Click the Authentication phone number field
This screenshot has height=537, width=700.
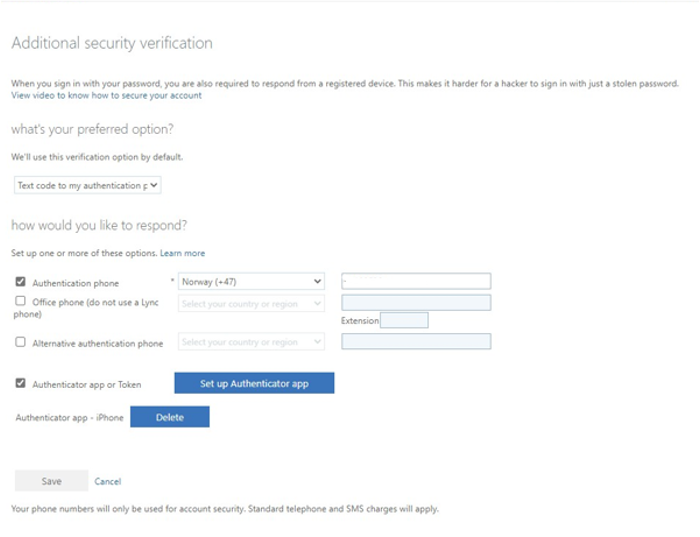click(x=415, y=282)
